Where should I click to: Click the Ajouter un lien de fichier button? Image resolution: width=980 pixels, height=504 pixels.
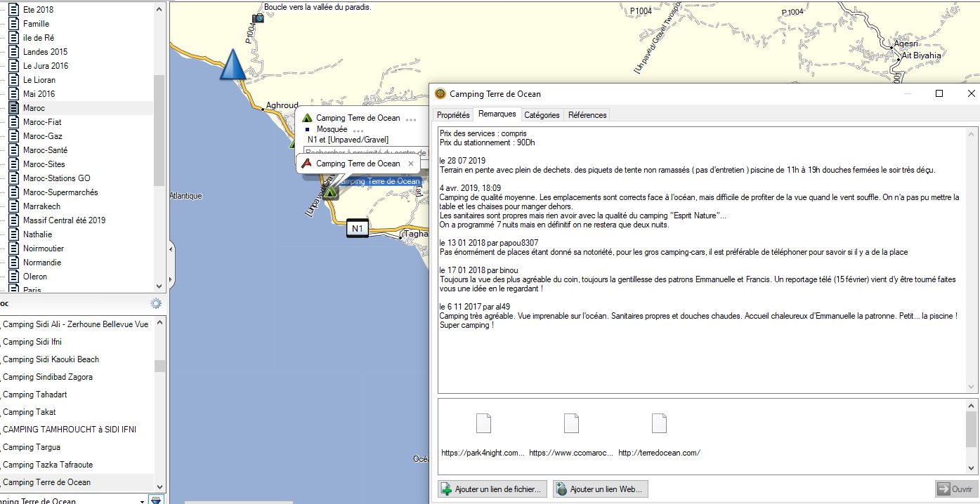click(x=492, y=489)
